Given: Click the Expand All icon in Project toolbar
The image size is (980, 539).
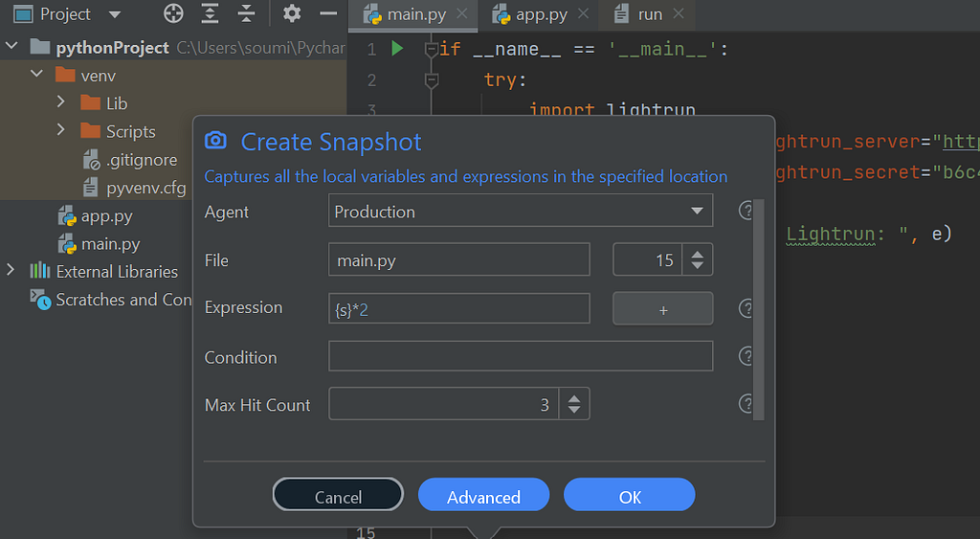Looking at the screenshot, I should point(210,13).
